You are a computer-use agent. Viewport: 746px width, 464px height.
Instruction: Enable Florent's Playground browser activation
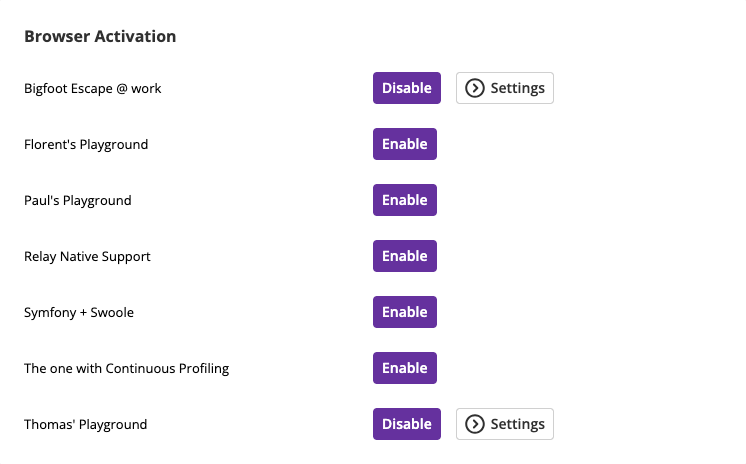coord(405,144)
